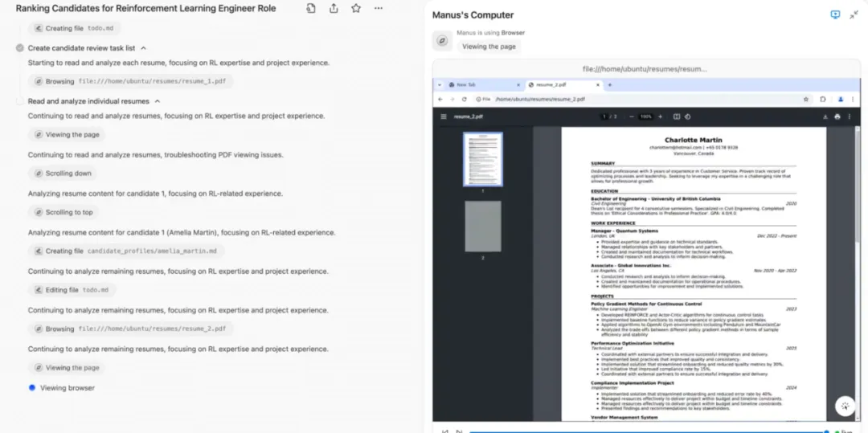
Task: Close the resume_2.pdf browser tab
Action: [x=598, y=84]
